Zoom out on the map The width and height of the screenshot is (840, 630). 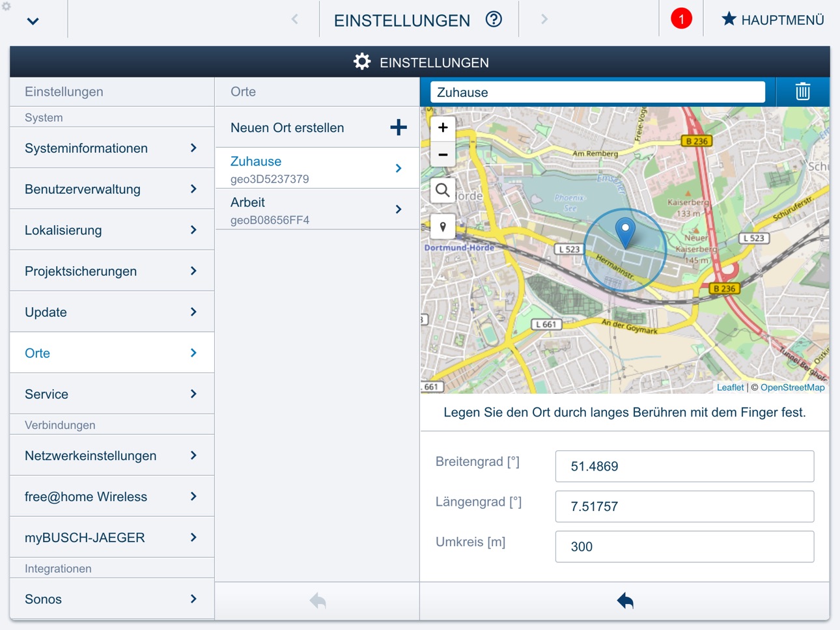[443, 154]
